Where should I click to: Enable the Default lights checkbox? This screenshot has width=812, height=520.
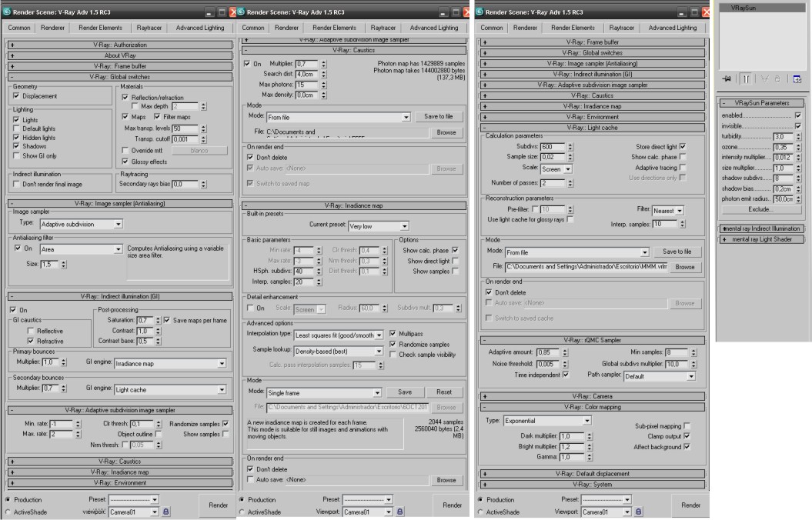coord(17,128)
